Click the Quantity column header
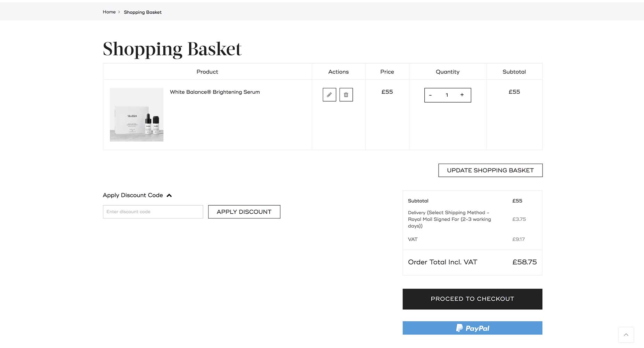 (448, 72)
